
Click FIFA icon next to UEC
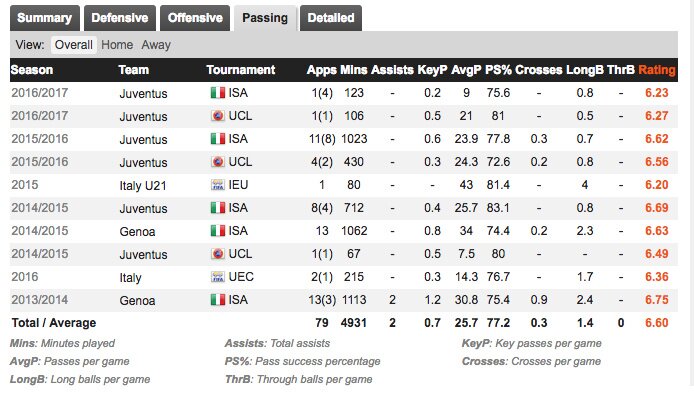[x=218, y=277]
